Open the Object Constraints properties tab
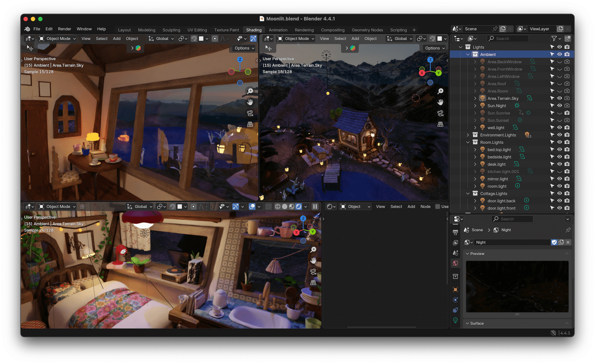This screenshot has height=364, width=595. click(x=455, y=310)
